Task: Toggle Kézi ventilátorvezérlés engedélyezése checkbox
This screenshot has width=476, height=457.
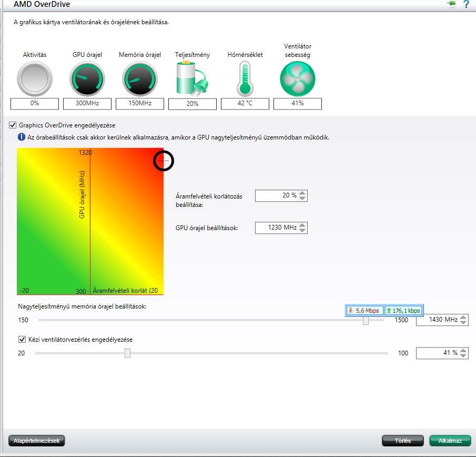Action: pyautogui.click(x=22, y=339)
